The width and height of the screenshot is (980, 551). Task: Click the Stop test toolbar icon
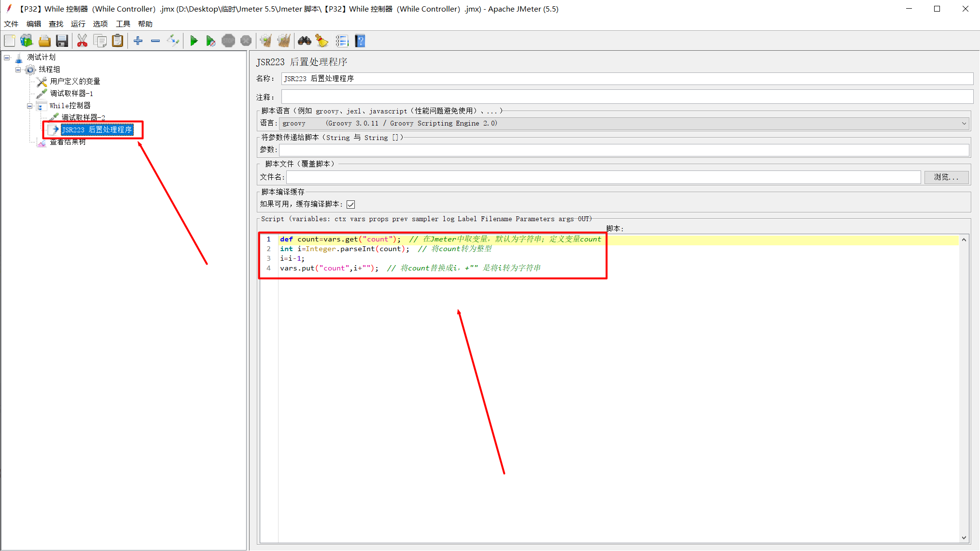point(228,41)
